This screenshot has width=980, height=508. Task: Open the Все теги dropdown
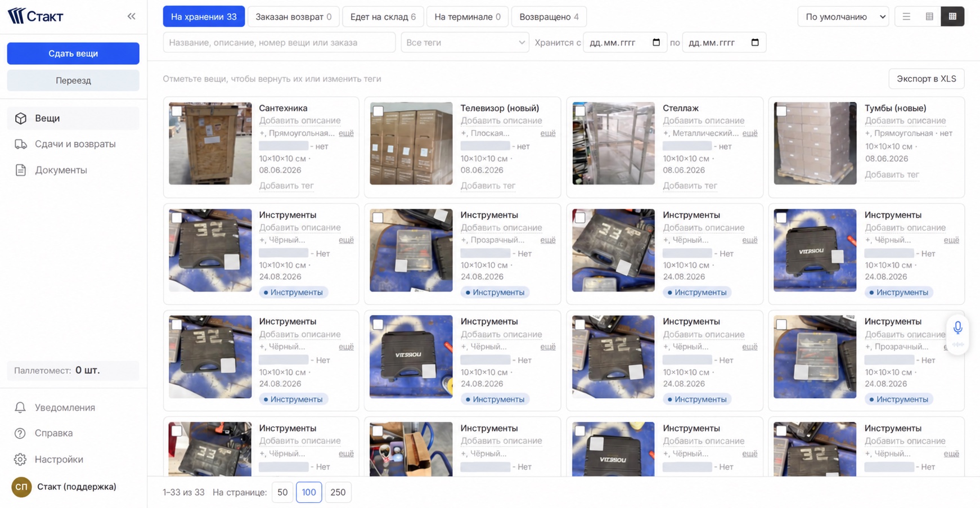[x=465, y=42]
